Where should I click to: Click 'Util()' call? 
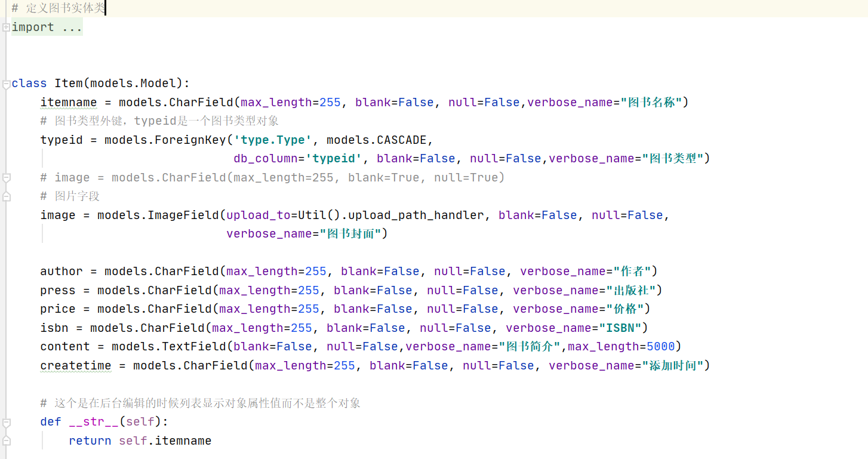pos(319,215)
